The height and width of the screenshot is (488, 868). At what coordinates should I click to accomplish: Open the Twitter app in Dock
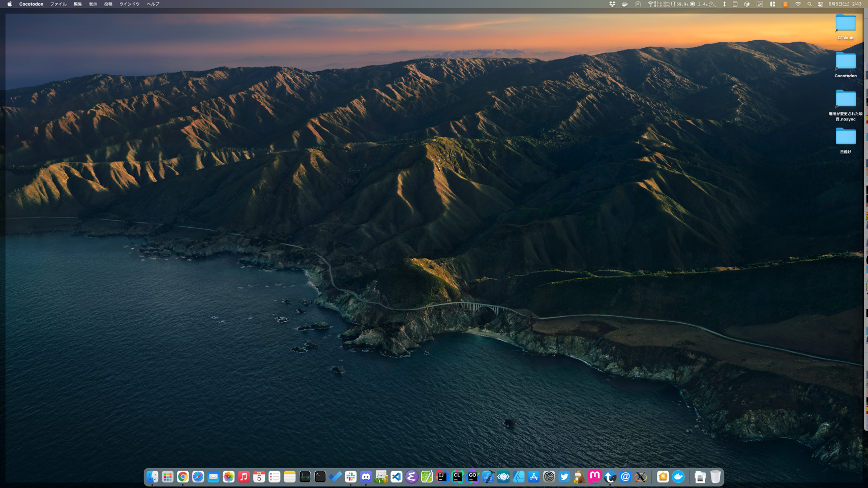click(564, 476)
